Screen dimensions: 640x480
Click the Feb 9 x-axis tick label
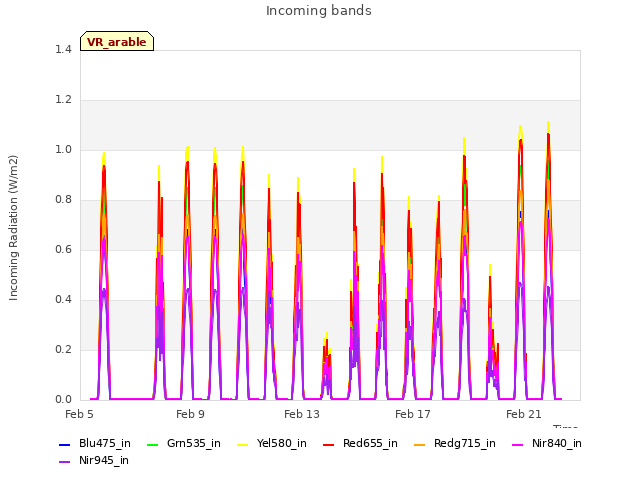coord(190,414)
